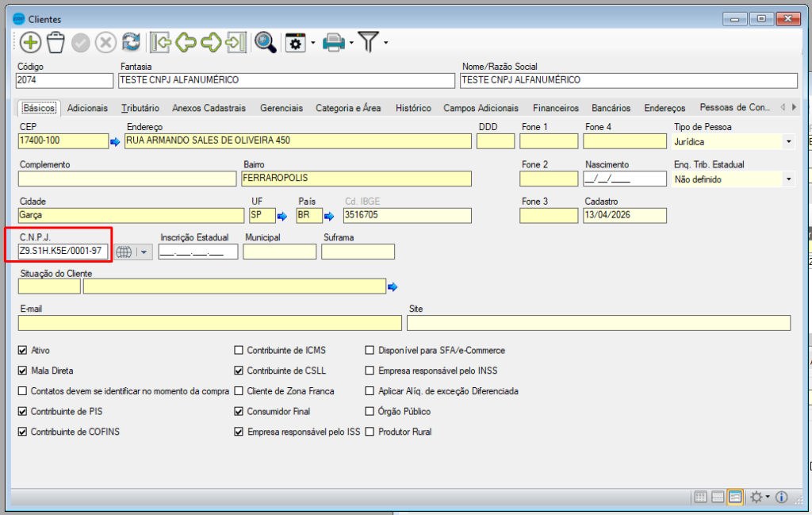Click the blue arrow after Situação do Cliente
Image resolution: width=812 pixels, height=515 pixels.
pos(393,286)
